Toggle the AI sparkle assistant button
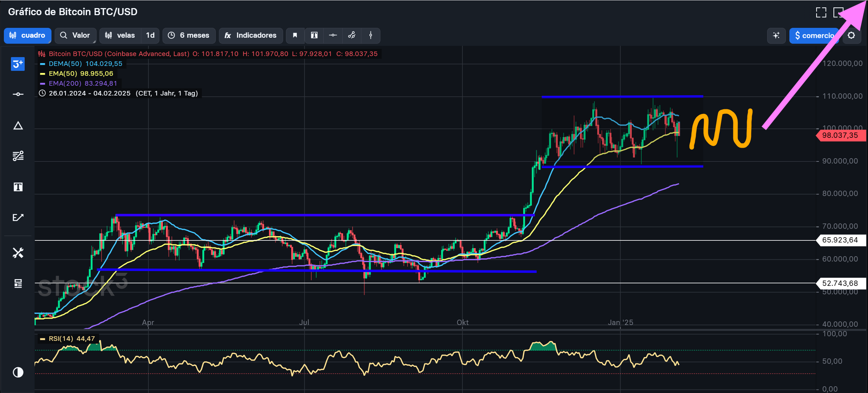 [x=776, y=36]
